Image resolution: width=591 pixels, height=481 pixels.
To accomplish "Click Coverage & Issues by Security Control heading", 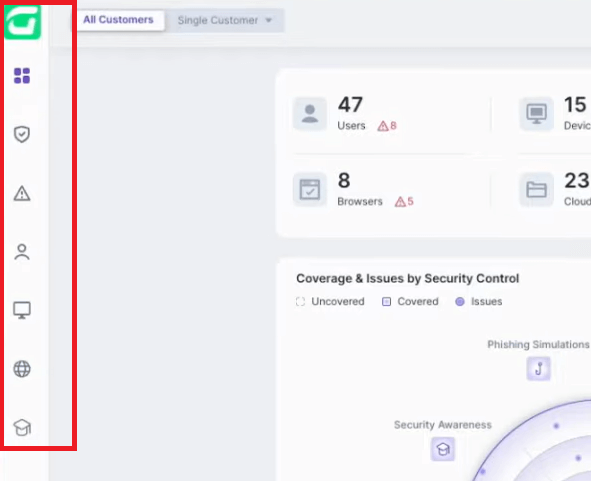I will (407, 279).
